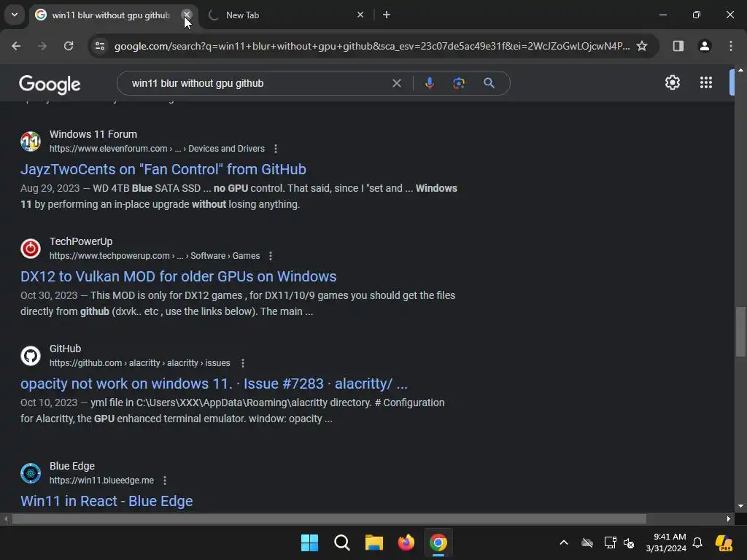Click the github.com alacritty breadcrumb URL
This screenshot has width=747, height=560.
tap(139, 363)
